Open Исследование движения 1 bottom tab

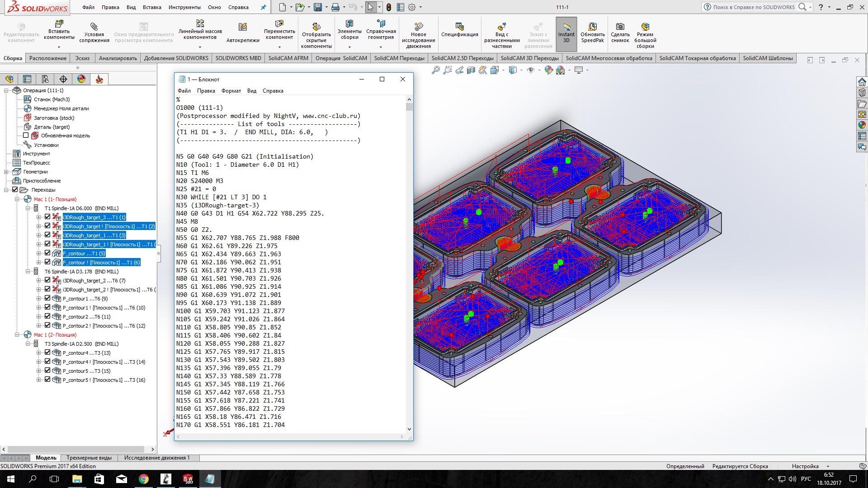click(x=156, y=458)
